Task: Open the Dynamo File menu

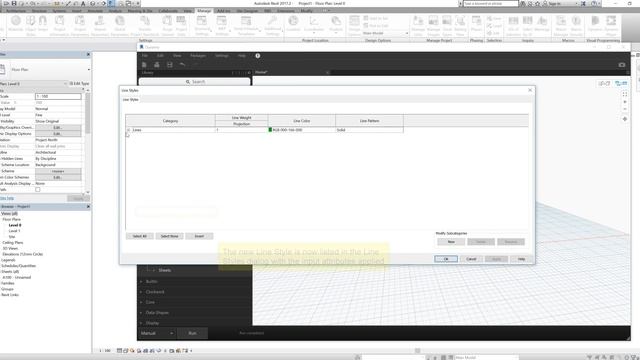Action: click(x=145, y=56)
